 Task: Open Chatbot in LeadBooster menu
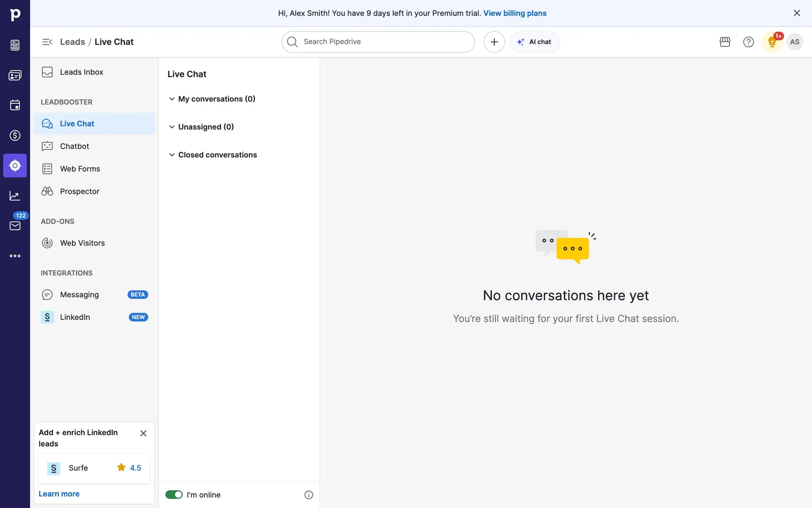pyautogui.click(x=74, y=146)
